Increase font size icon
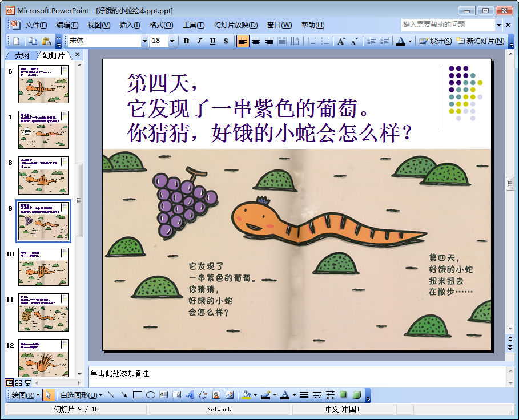519x420 pixels. (341, 41)
